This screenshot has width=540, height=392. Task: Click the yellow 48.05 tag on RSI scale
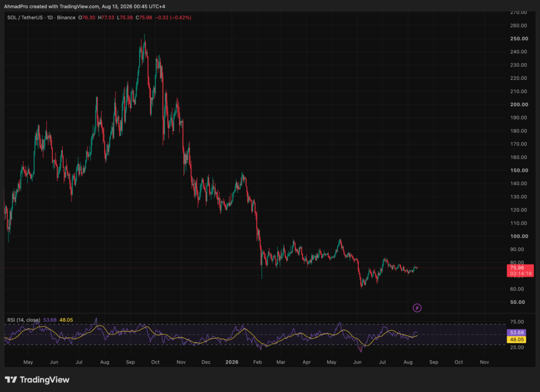tap(517, 340)
